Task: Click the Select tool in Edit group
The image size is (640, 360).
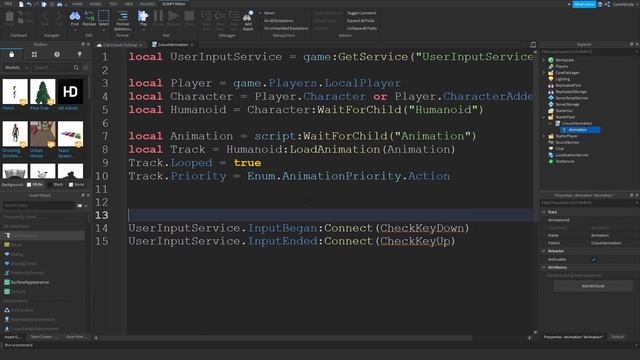Action: [104, 19]
